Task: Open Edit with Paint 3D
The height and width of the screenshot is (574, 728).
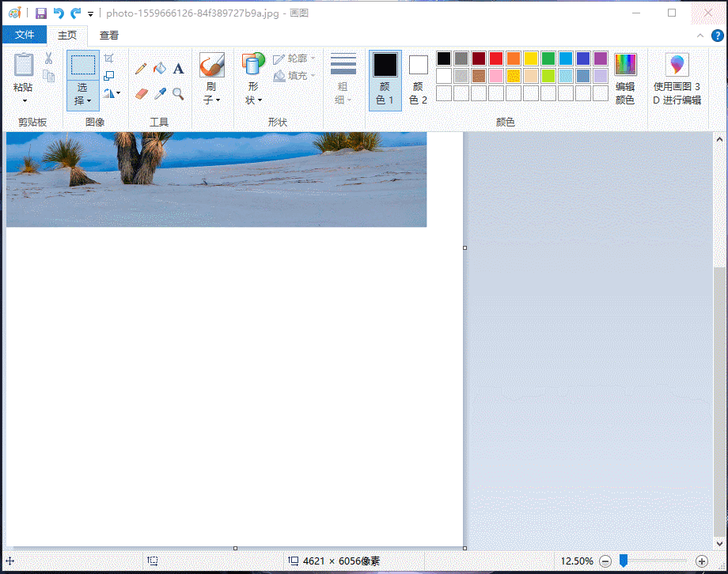Action: (677, 80)
